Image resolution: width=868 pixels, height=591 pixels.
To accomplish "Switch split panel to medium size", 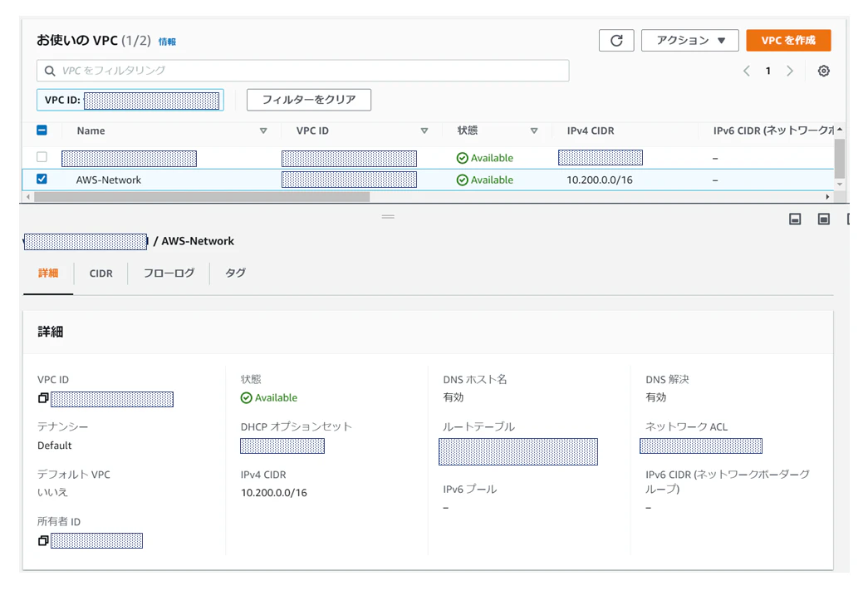I will (x=824, y=219).
